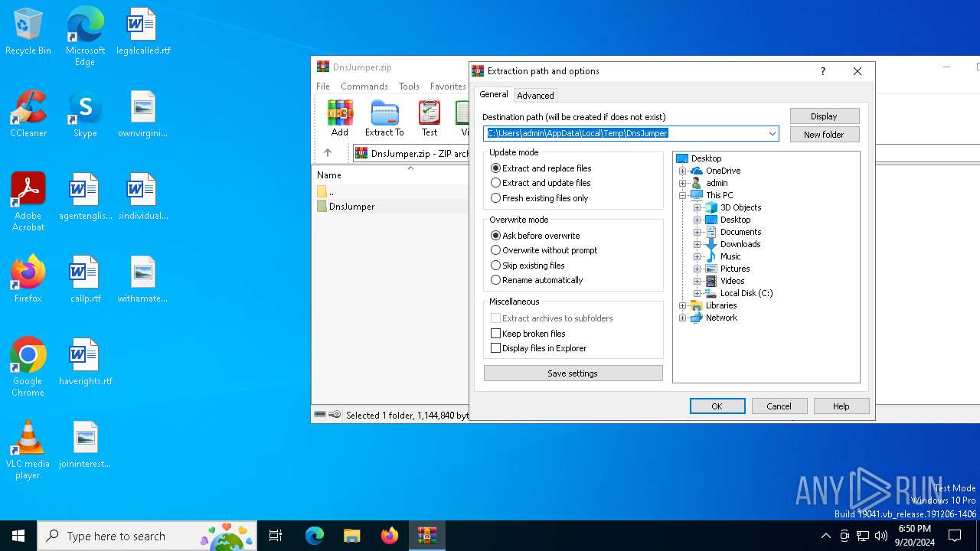Open File Explorer from taskbar

point(352,536)
